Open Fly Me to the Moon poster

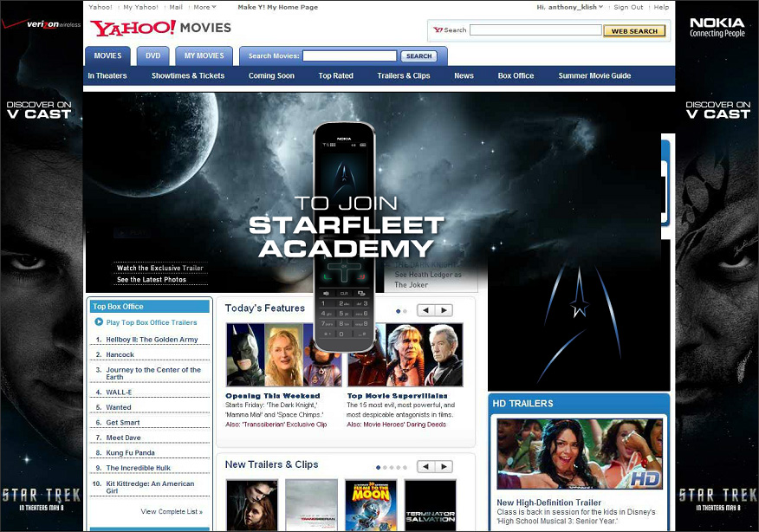[371, 505]
